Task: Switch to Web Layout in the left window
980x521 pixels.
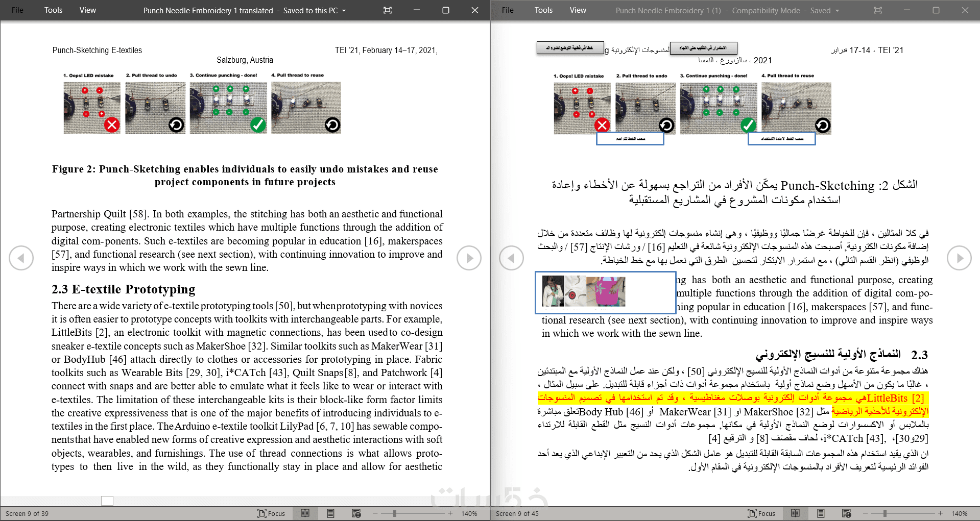Action: pyautogui.click(x=356, y=513)
